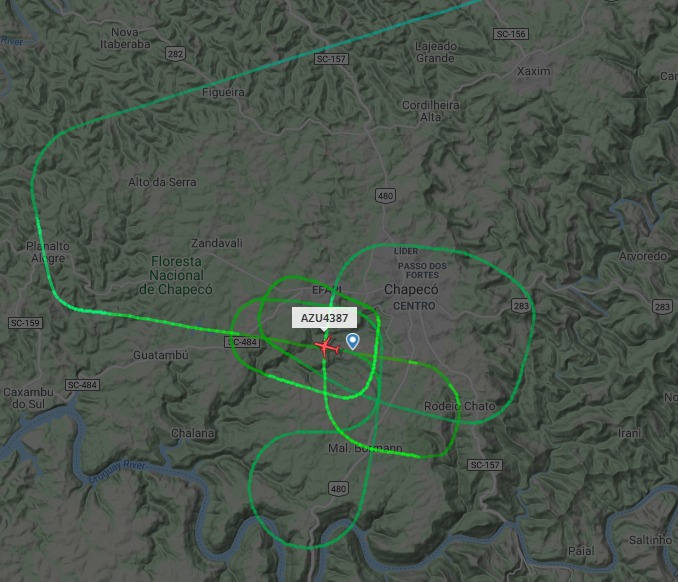The width and height of the screenshot is (678, 582).
Task: Click the Xaxim town label
Action: coord(534,71)
